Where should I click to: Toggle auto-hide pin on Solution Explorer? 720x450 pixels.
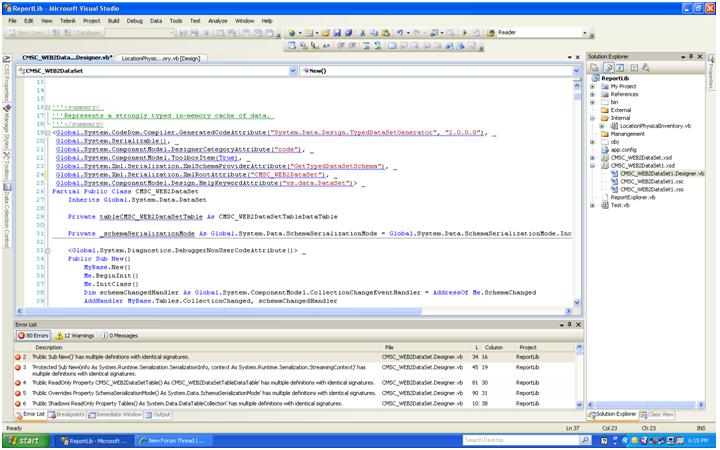[691, 56]
